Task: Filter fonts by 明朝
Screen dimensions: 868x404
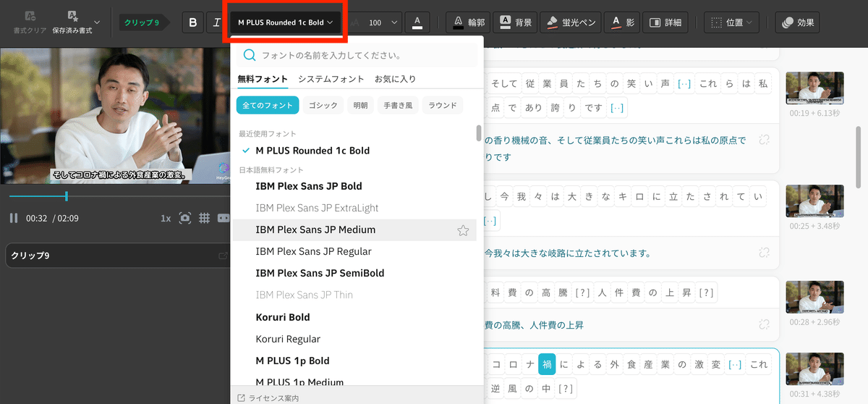Action: pos(360,105)
